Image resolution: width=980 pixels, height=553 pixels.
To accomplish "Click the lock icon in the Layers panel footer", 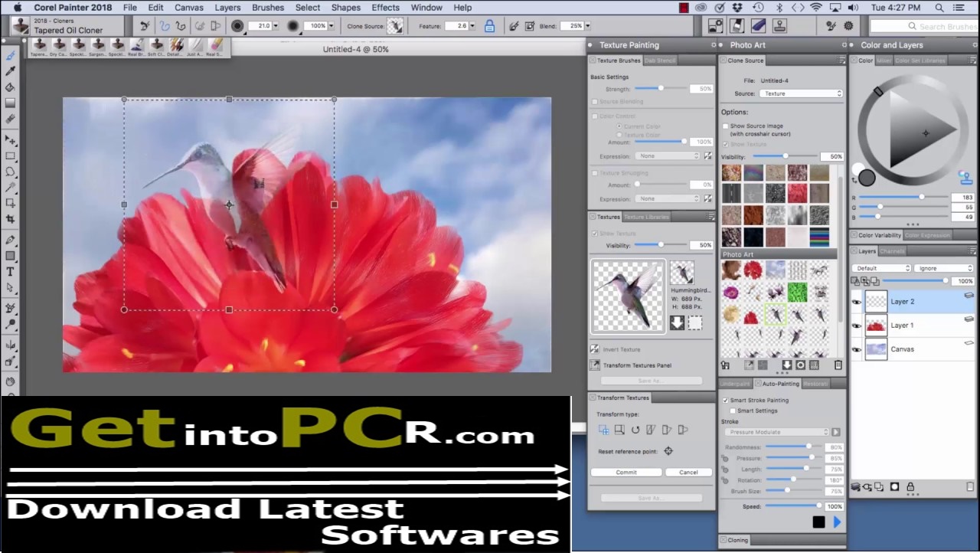I will [x=910, y=487].
